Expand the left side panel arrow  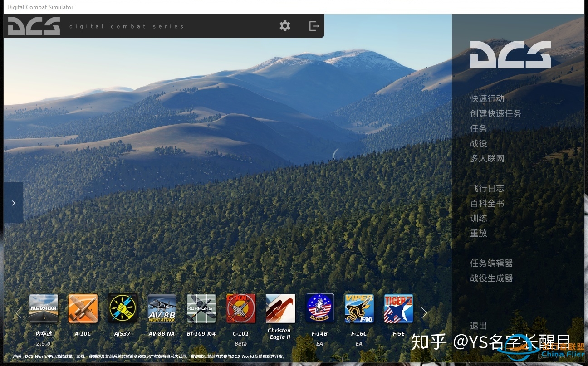(x=13, y=203)
